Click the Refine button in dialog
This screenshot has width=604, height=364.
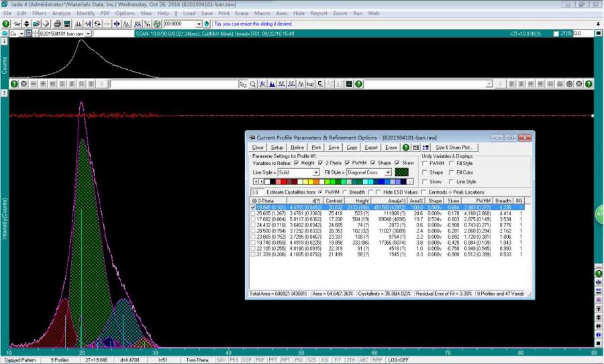(297, 147)
